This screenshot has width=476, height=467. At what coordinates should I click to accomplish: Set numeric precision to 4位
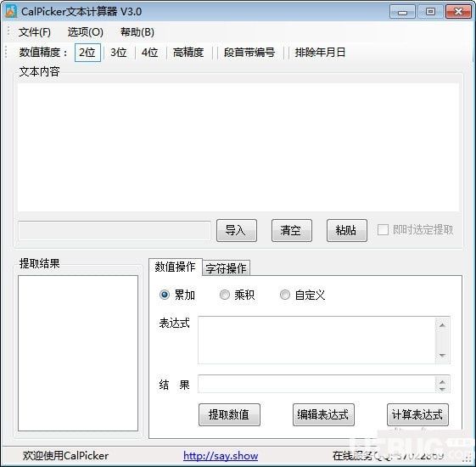(149, 53)
